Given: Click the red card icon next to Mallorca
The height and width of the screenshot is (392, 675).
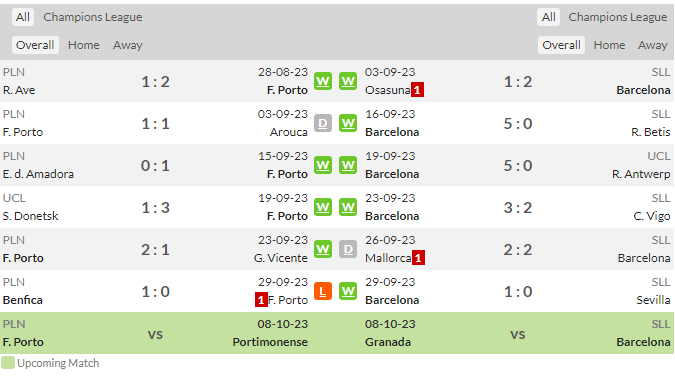Looking at the screenshot, I should pos(418,258).
